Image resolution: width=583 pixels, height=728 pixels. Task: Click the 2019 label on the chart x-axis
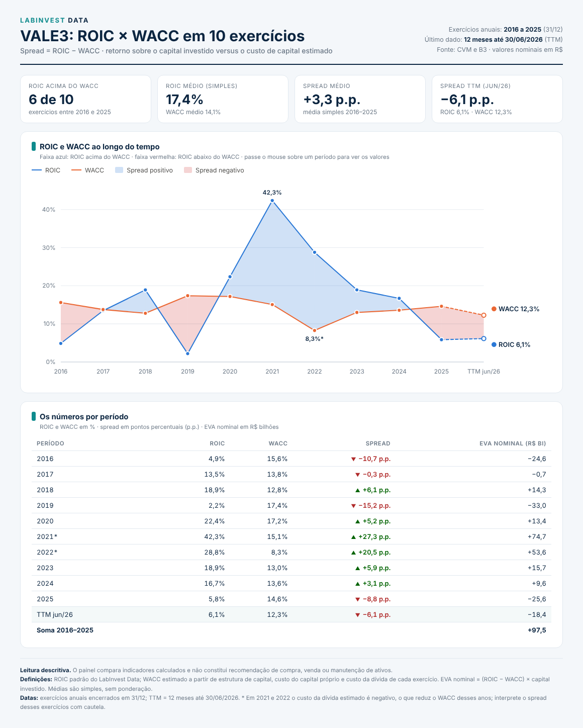[x=187, y=372]
